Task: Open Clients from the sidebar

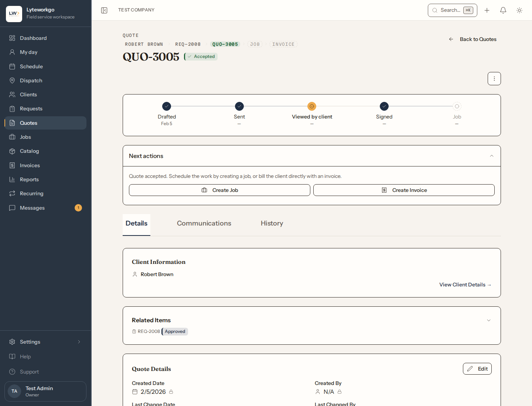Action: (45, 94)
